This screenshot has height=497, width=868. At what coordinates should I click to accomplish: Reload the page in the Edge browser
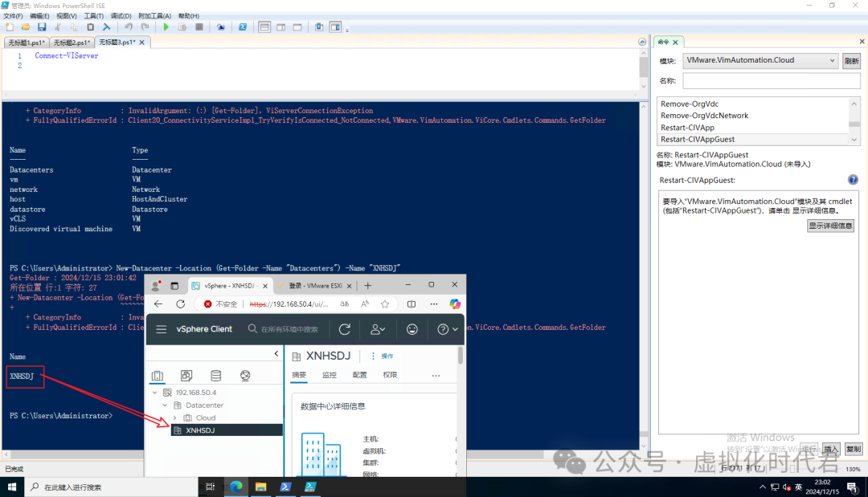(x=181, y=304)
